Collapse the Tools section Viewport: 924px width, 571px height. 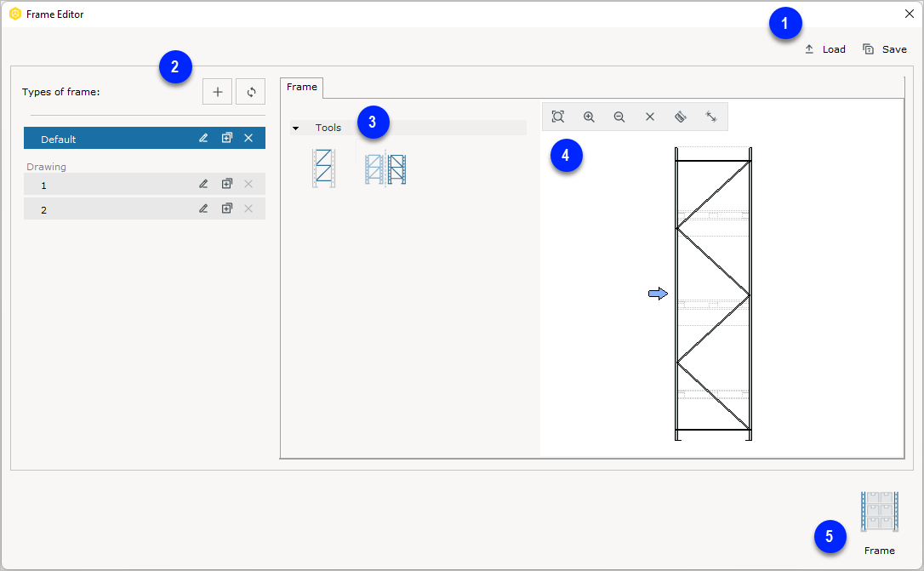pos(296,127)
